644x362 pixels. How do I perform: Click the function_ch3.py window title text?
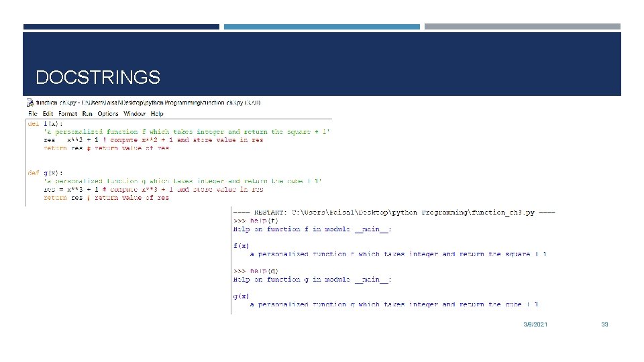pyautogui.click(x=148, y=103)
